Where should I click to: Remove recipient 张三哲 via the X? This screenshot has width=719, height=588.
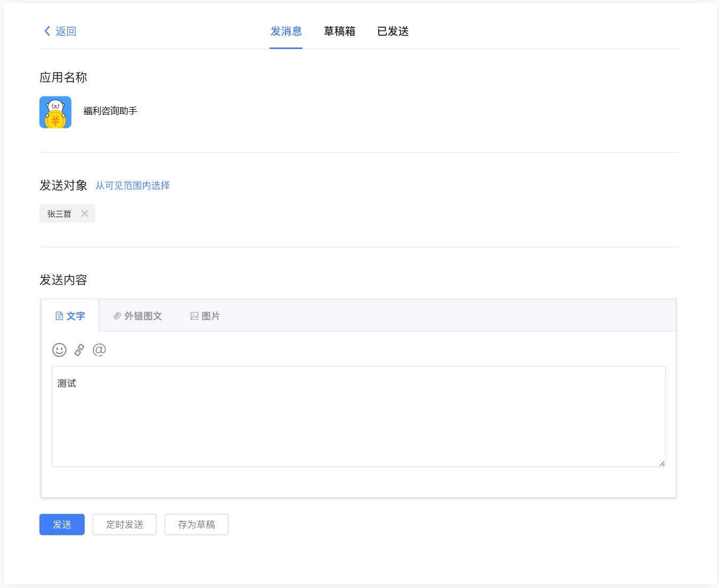[x=84, y=213]
